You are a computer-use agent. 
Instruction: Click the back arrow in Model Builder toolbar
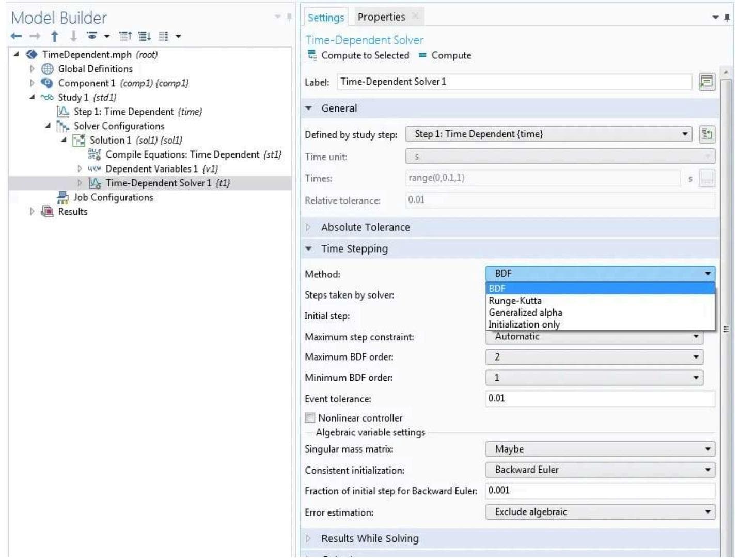(x=16, y=36)
